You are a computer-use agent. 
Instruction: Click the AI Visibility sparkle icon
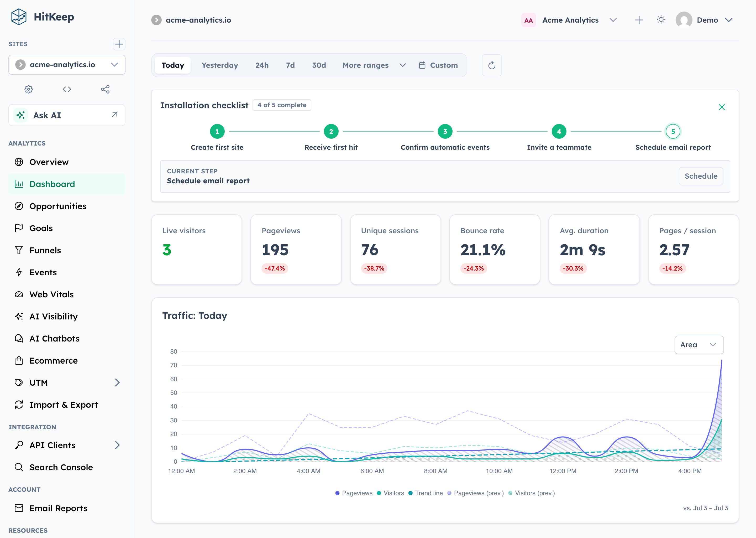pyautogui.click(x=19, y=316)
